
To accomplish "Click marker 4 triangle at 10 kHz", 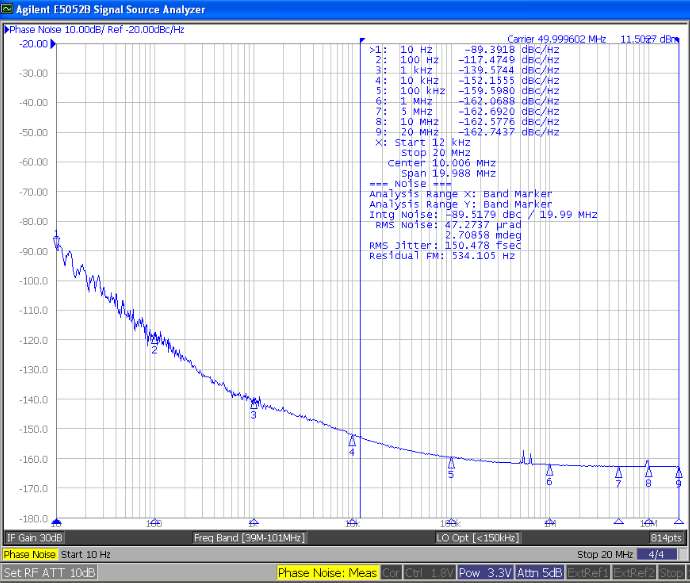I will click(x=352, y=441).
